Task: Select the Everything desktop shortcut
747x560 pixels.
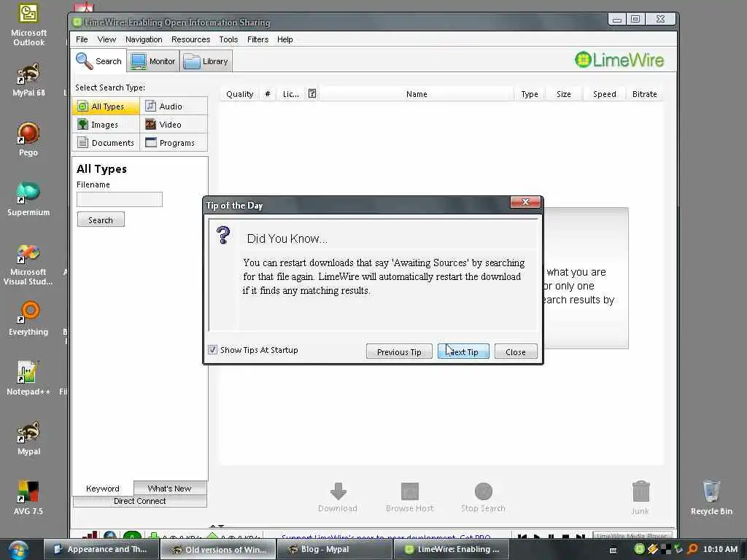Action: click(28, 319)
